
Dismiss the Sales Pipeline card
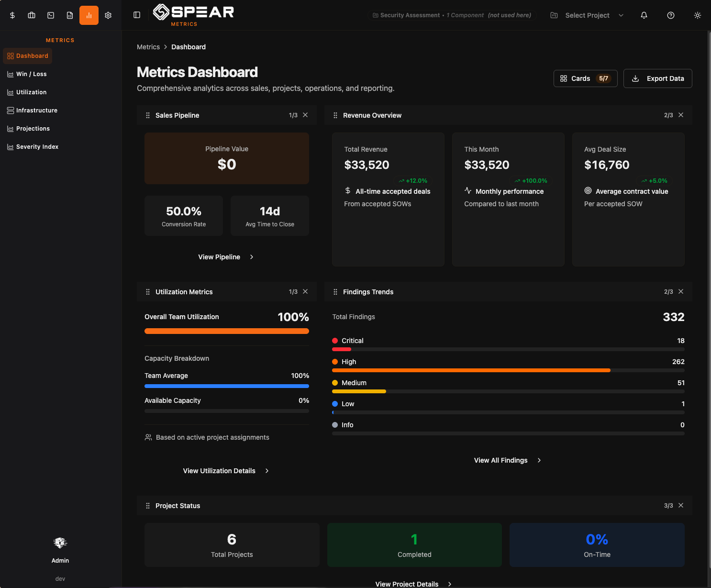(306, 115)
